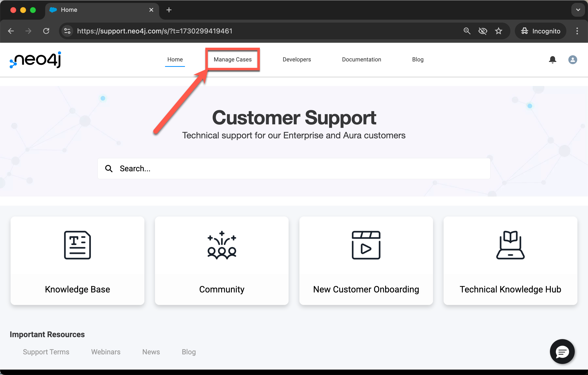Click the Incognito indicator button
This screenshot has width=588, height=375.
coord(541,31)
